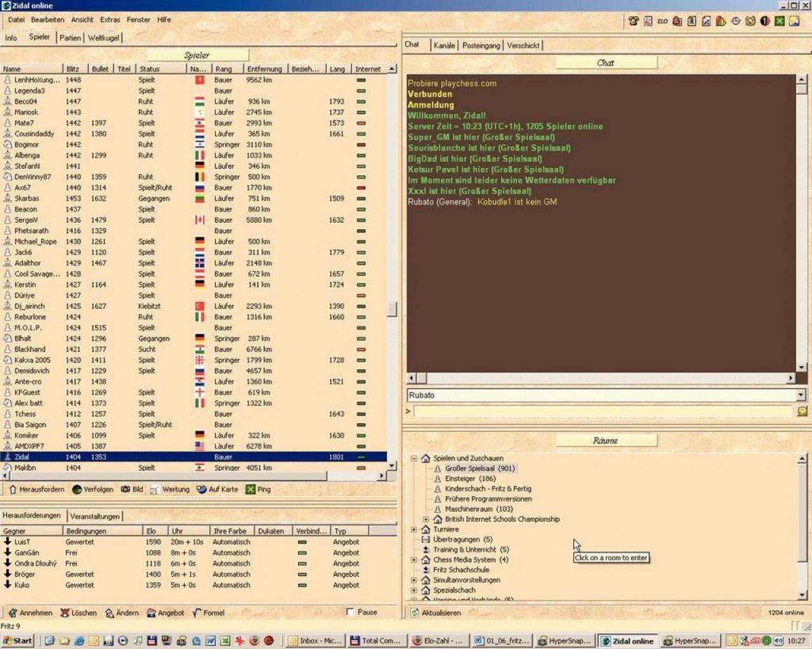Open Elo-Zahl taskbar window
The height and width of the screenshot is (649, 812).
tap(438, 641)
